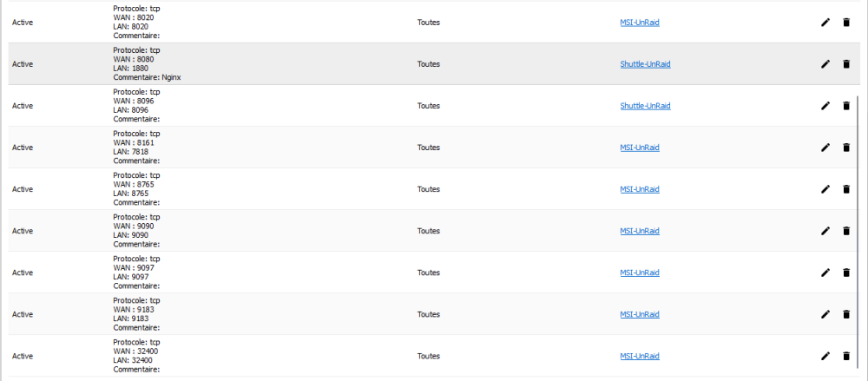This screenshot has height=381, width=868.
Task: Open Shuttle-UnRaid link for port 8096
Action: coord(645,106)
